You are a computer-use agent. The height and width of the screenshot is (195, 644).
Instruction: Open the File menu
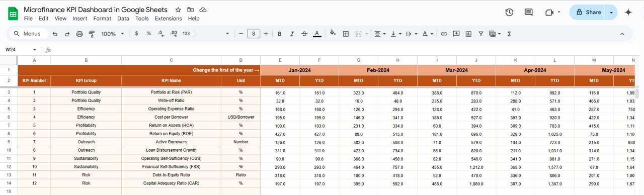28,19
